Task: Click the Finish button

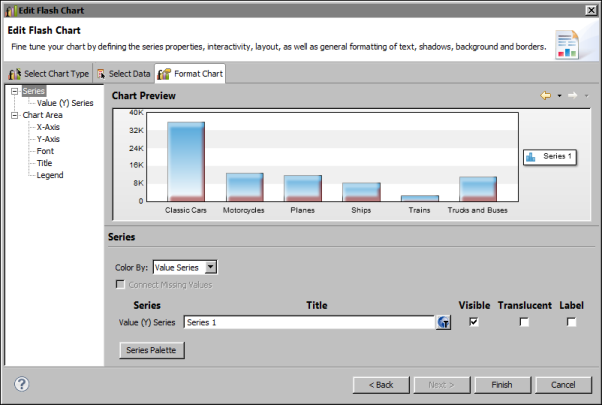Action: pos(502,384)
